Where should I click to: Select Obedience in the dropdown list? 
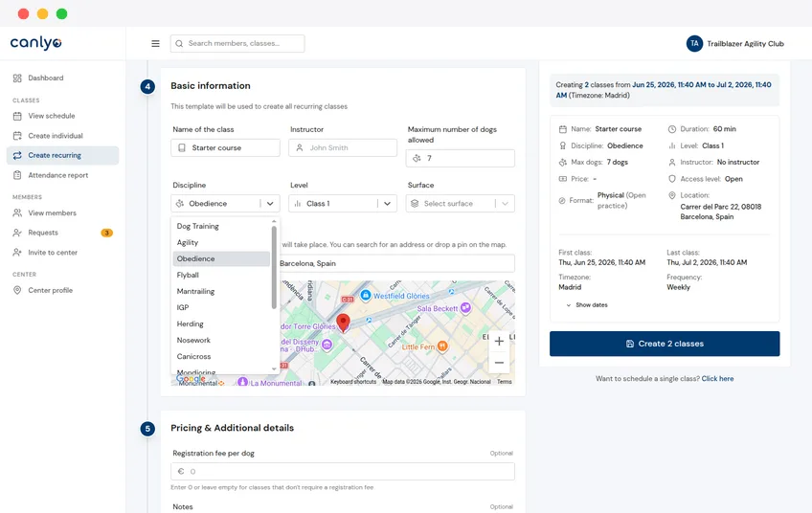(x=221, y=258)
